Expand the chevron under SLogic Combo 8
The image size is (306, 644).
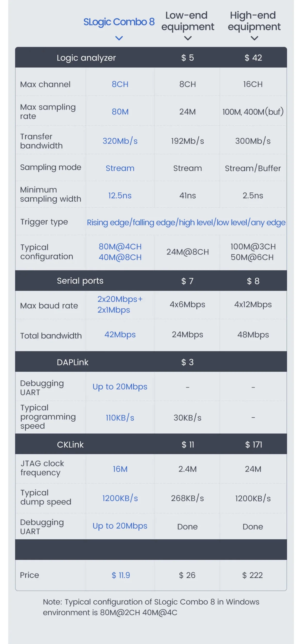pyautogui.click(x=119, y=38)
